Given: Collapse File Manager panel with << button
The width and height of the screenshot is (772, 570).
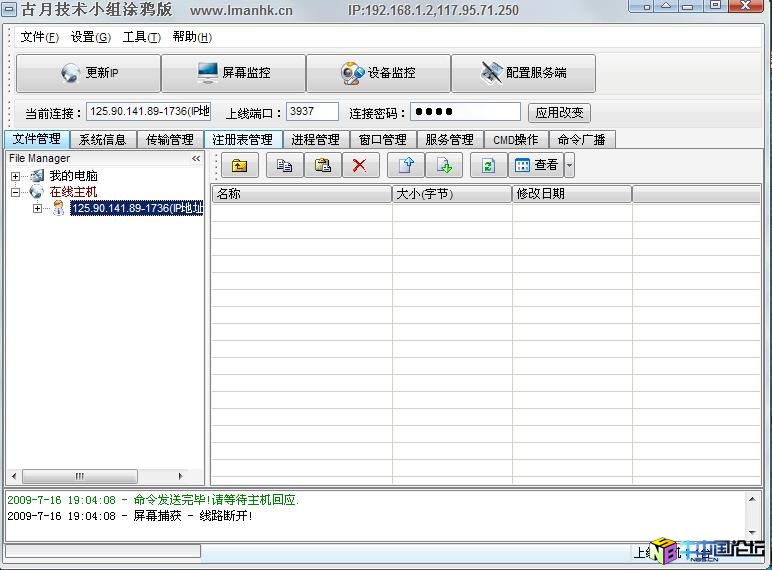Looking at the screenshot, I should 196,158.
